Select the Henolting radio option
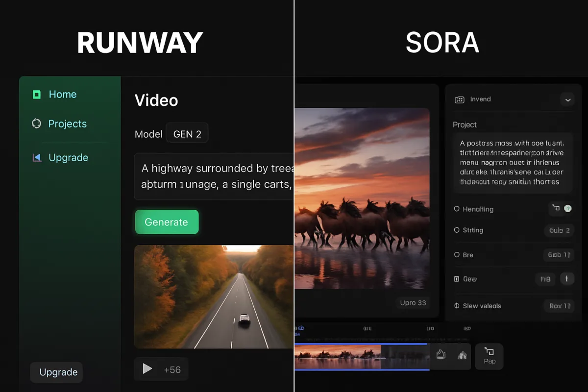This screenshot has width=588, height=392. coord(457,209)
